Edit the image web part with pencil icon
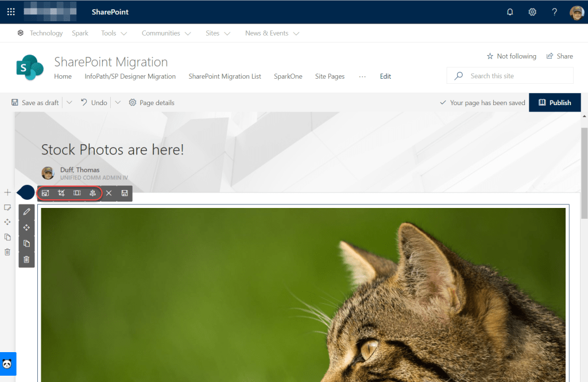 point(26,211)
